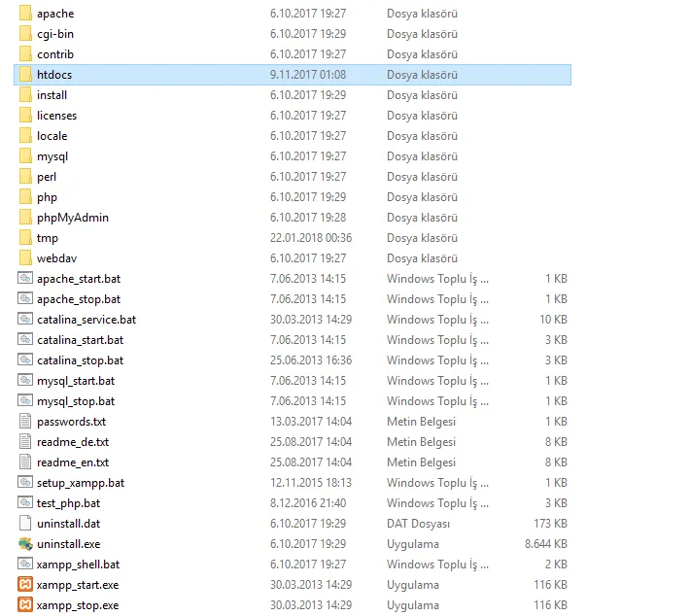Image resolution: width=690 pixels, height=616 pixels.
Task: Click date 12.11.2015 18:13 for setup_xampp.bat
Action: pos(311,483)
